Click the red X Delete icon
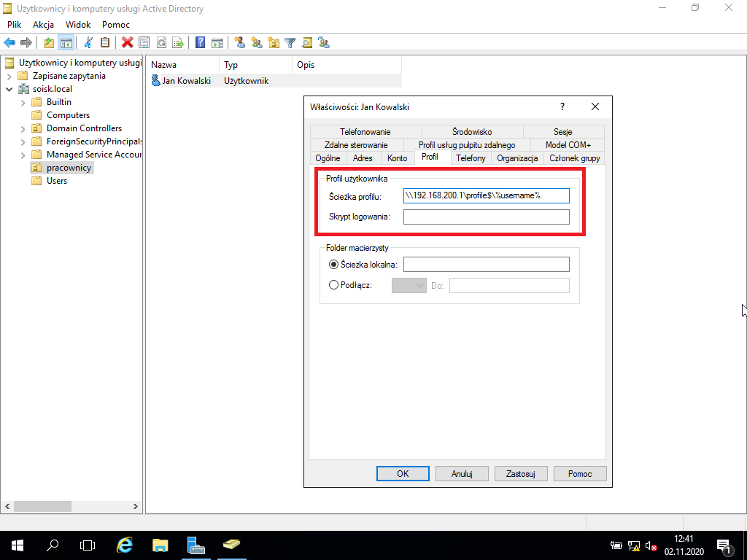The height and width of the screenshot is (560, 747). pyautogui.click(x=127, y=43)
